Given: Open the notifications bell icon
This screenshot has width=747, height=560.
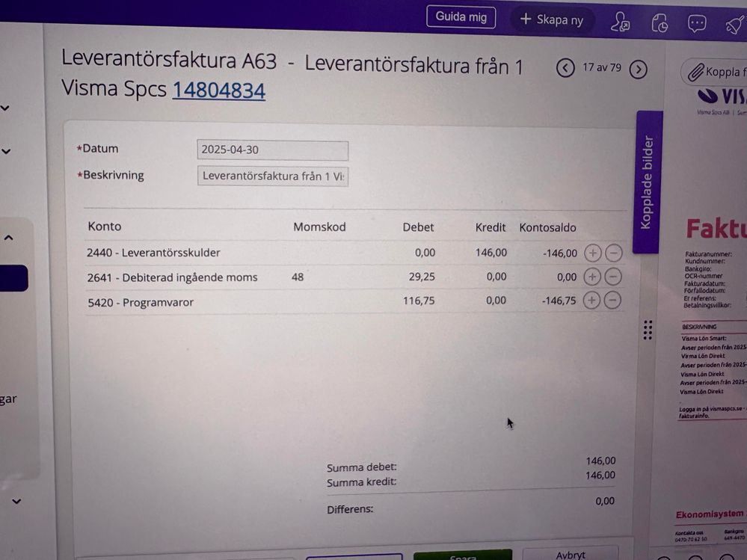Looking at the screenshot, I should pos(734,24).
